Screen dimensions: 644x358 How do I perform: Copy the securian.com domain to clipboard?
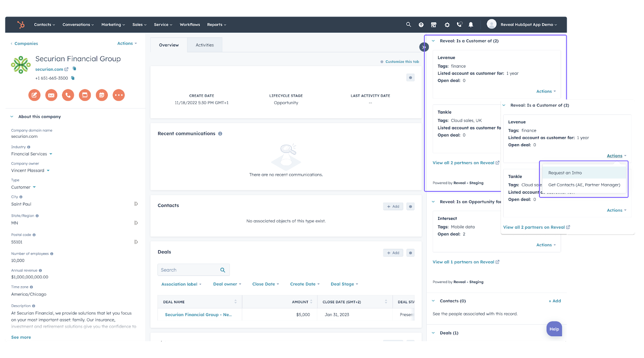[74, 69]
